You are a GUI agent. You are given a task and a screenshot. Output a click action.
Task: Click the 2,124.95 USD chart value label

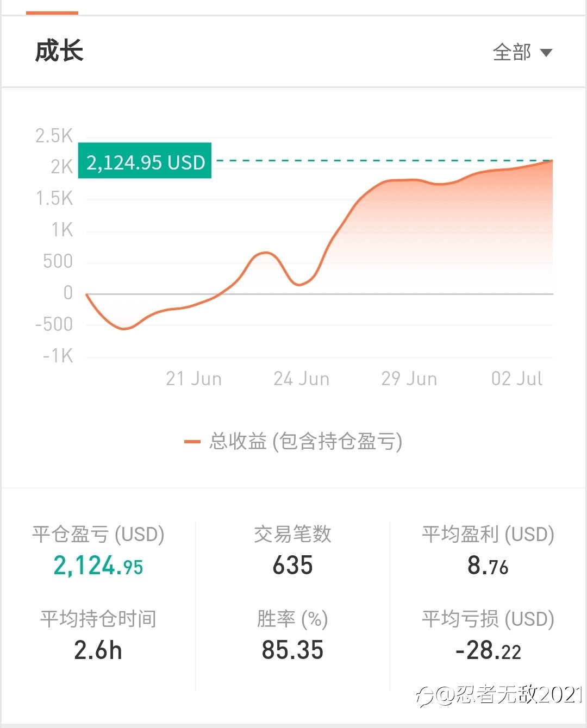[145, 161]
